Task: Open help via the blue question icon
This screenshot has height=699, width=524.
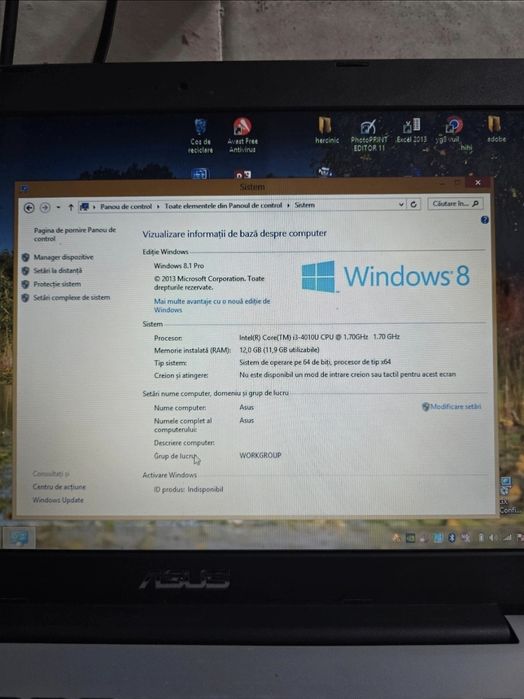Action: 485,220
